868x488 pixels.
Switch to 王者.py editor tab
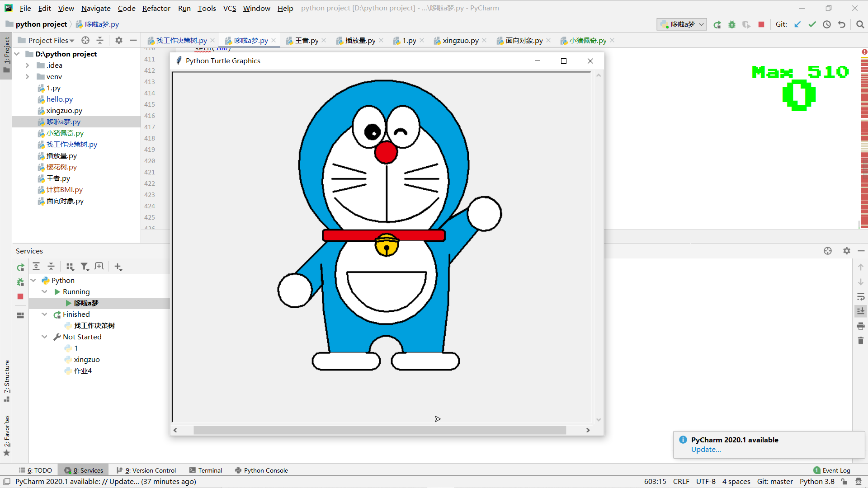(307, 41)
